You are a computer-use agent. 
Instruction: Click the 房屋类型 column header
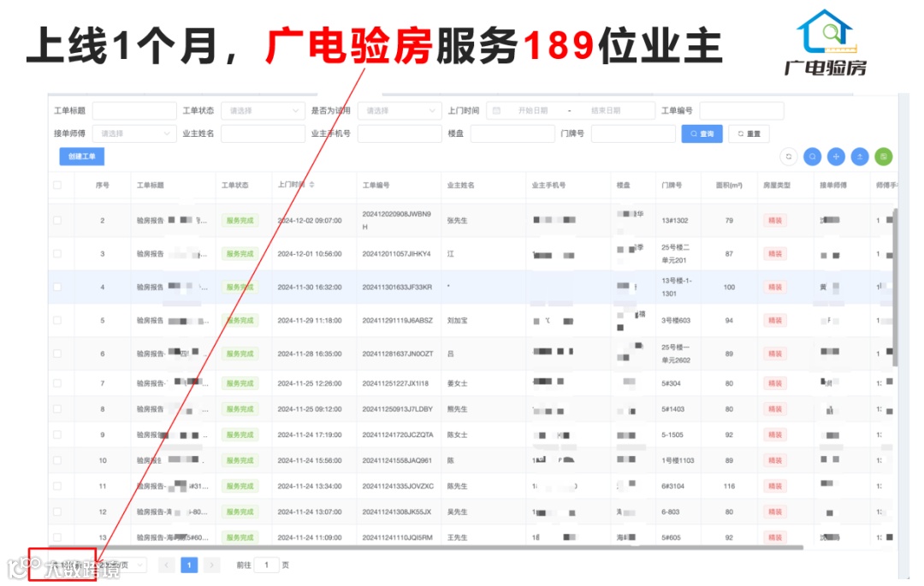777,185
